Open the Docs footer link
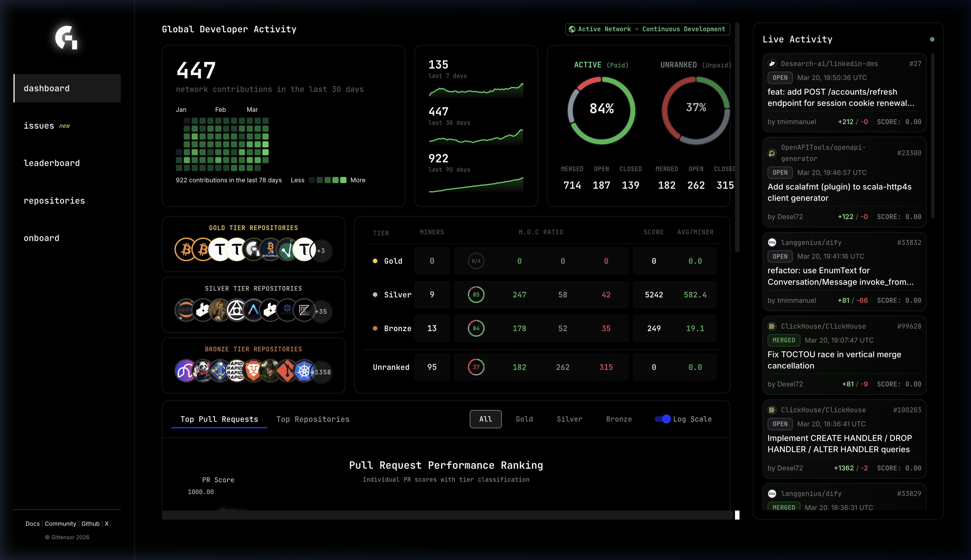 [x=32, y=524]
